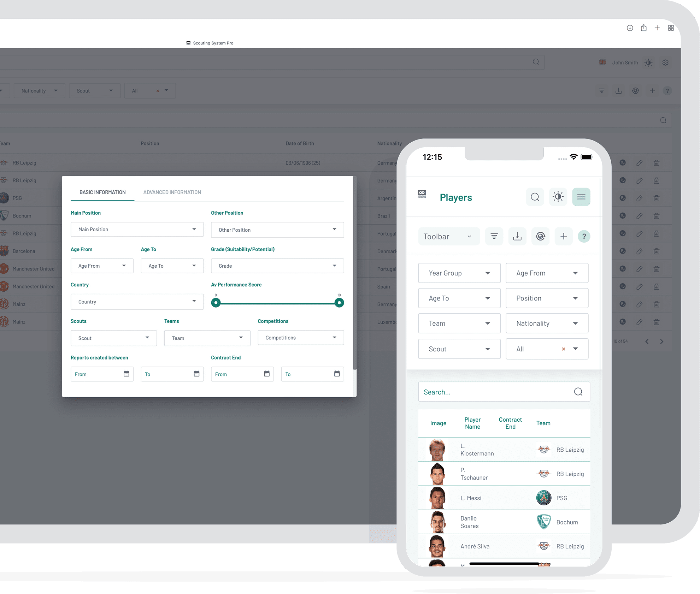Click the search icon on Players screen

[534, 196]
